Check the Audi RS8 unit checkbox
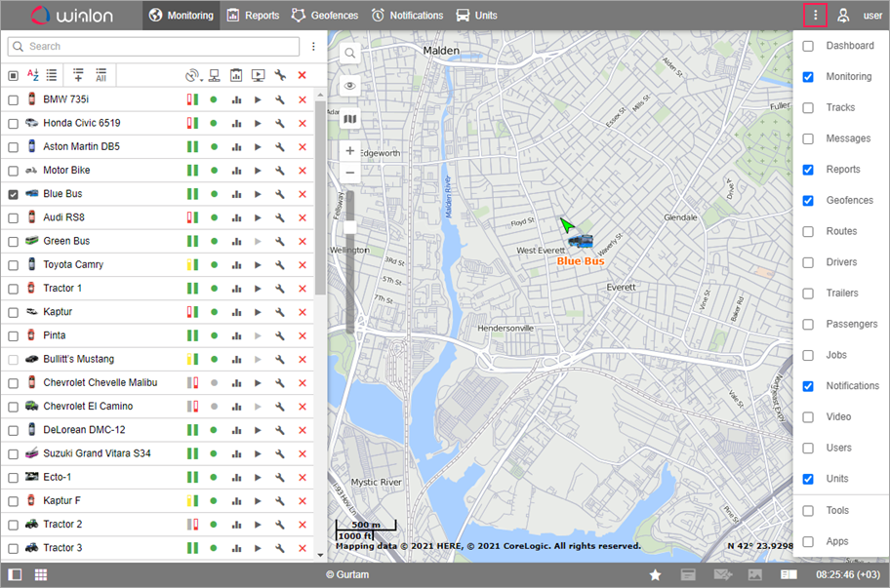Image resolution: width=890 pixels, height=588 pixels. pyautogui.click(x=14, y=217)
